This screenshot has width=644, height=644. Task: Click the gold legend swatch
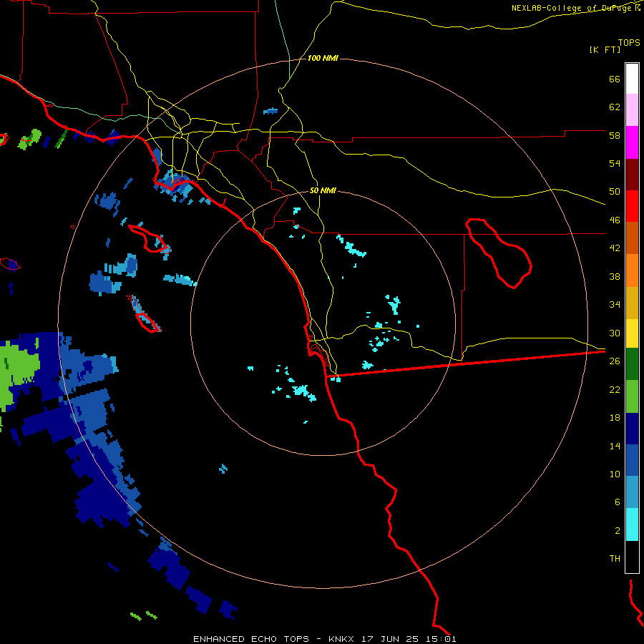(x=632, y=303)
